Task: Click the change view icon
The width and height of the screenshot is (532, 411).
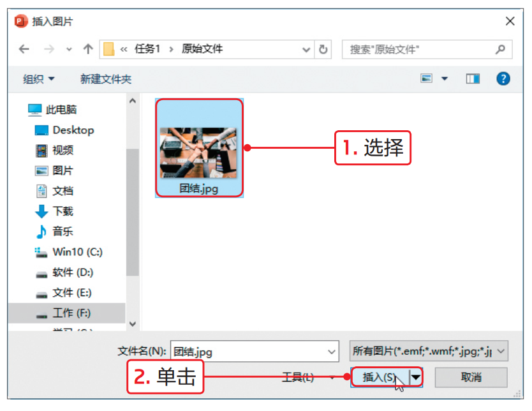Action: [427, 78]
